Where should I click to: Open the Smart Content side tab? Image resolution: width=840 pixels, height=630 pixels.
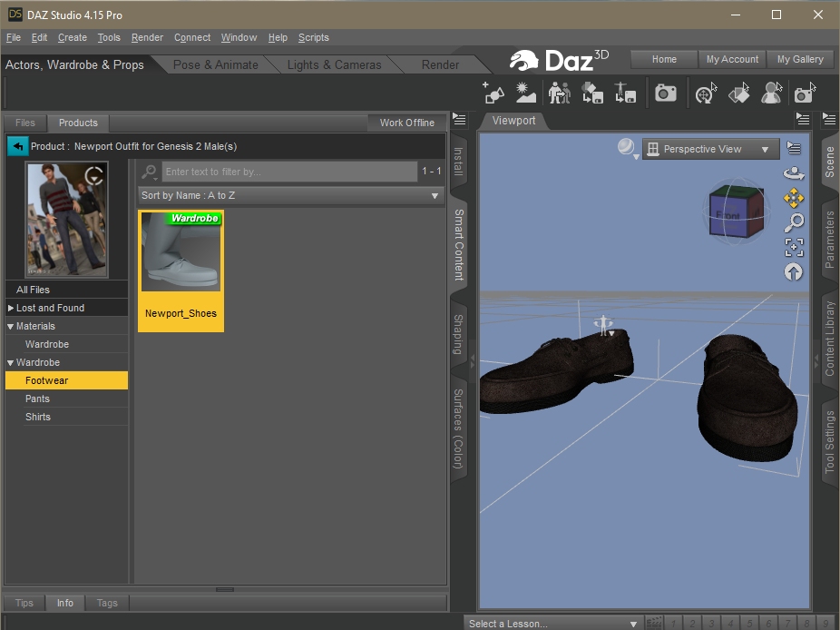pos(459,244)
